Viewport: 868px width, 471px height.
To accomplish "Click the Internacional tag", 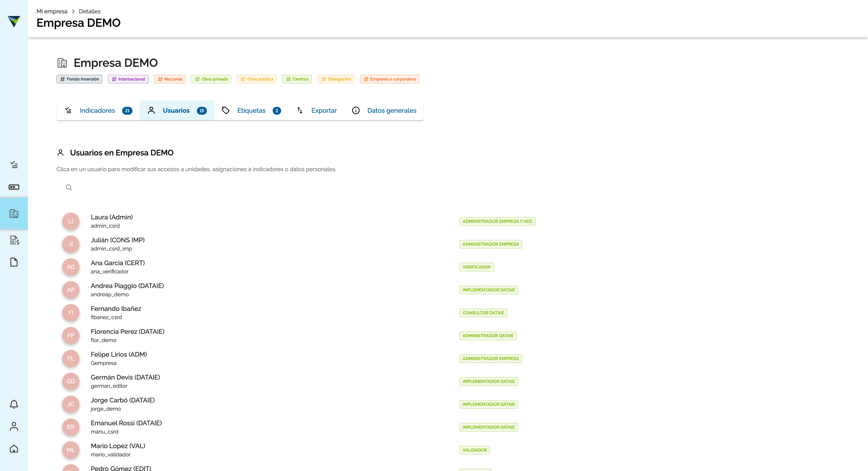I will point(128,79).
